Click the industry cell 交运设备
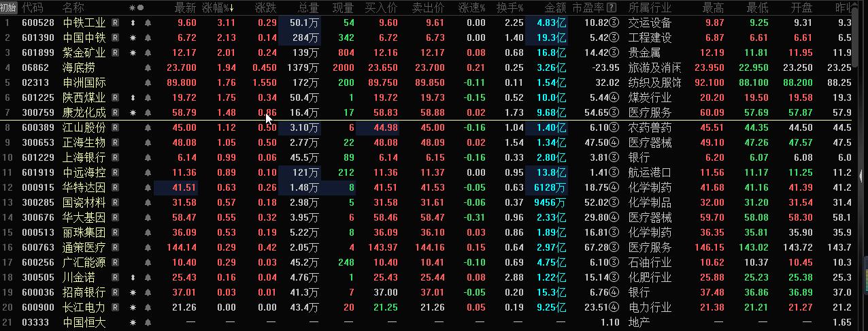Viewport: 868px width, 331px height. coord(650,23)
